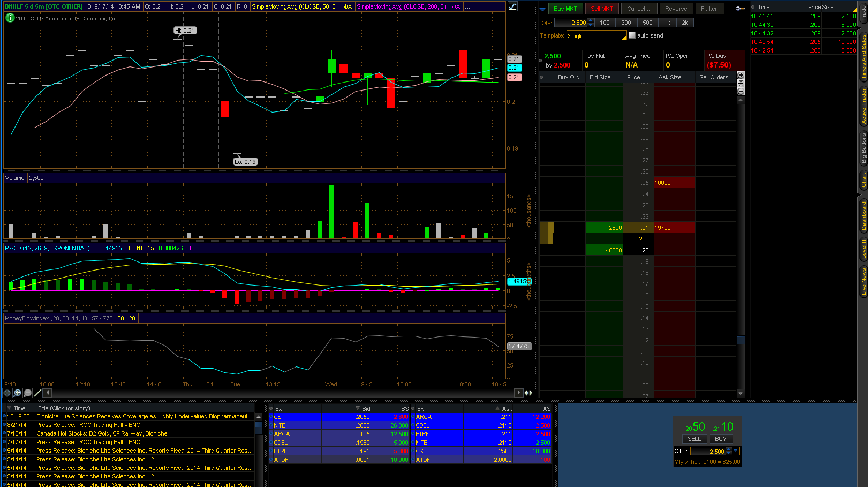
Task: Select the line drawing tool
Action: [x=38, y=393]
